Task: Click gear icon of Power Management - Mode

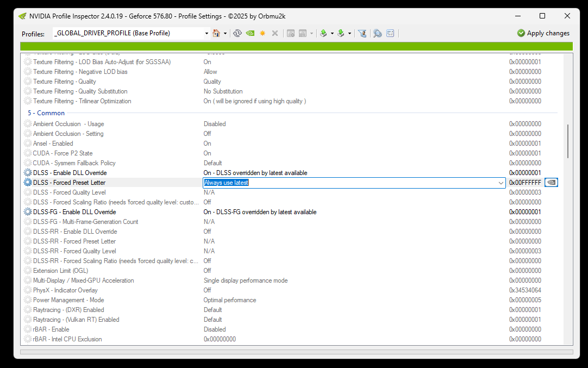Action: tap(28, 300)
